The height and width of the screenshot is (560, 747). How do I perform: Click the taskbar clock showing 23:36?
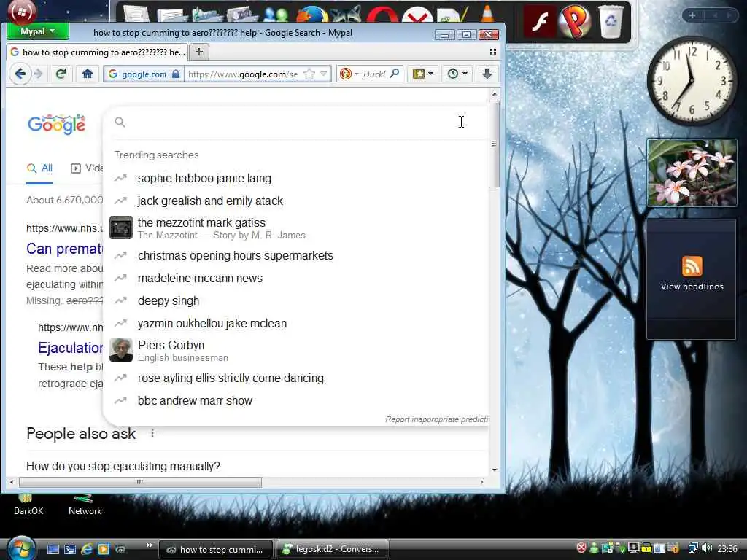click(727, 549)
